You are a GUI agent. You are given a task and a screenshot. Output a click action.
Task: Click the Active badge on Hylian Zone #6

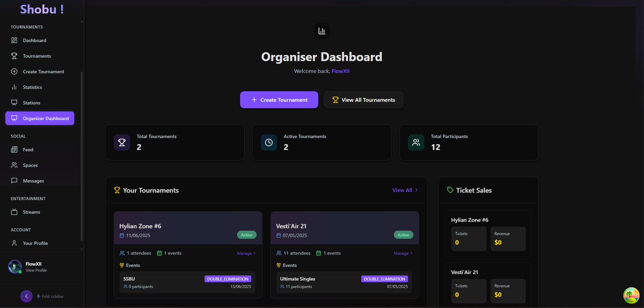tap(247, 235)
